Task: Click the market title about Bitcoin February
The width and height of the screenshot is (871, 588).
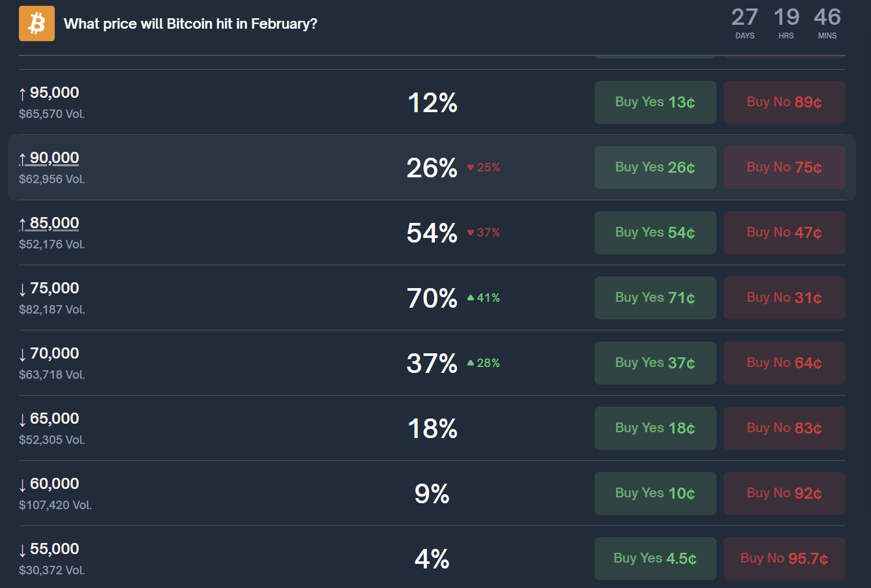Action: pos(190,24)
